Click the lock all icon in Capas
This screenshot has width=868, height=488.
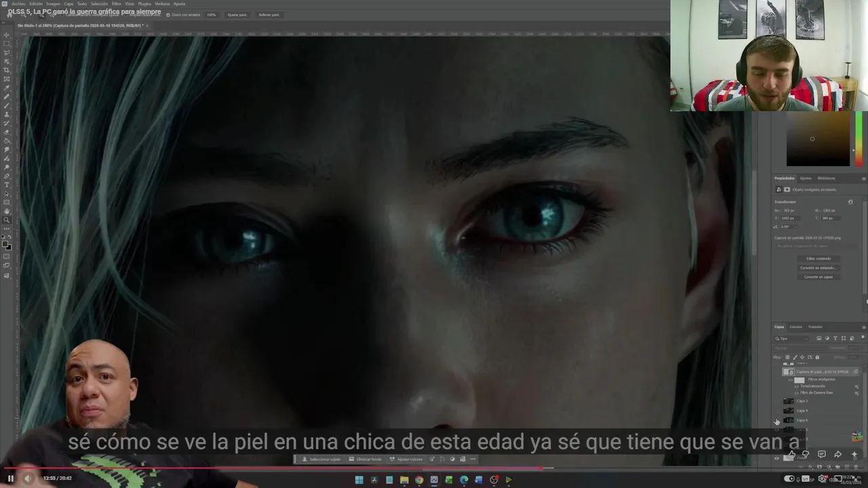pyautogui.click(x=817, y=357)
